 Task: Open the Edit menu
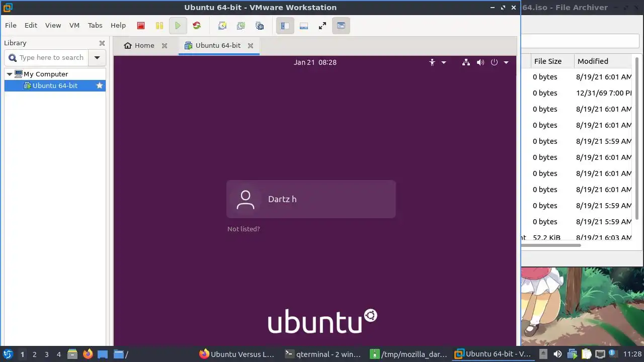(x=31, y=25)
